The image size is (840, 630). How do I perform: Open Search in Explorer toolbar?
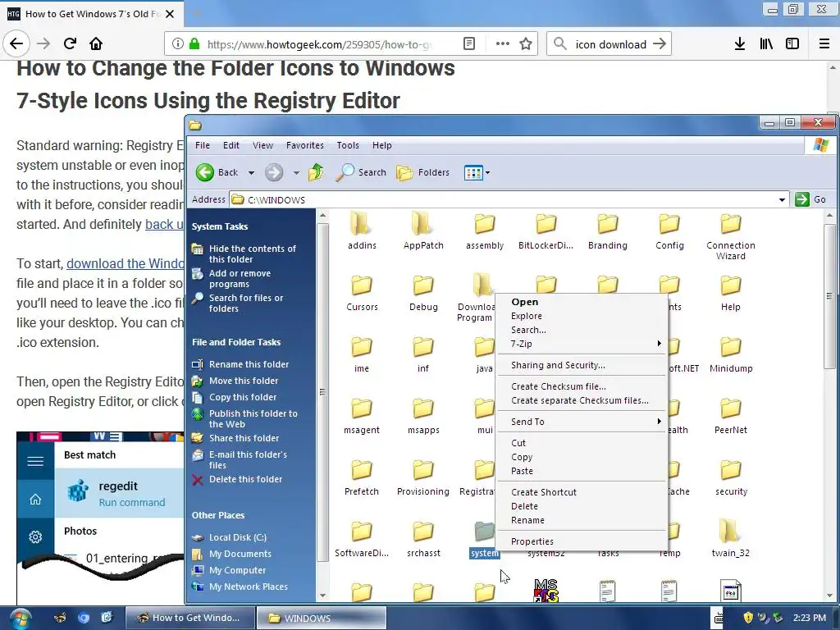(x=361, y=172)
